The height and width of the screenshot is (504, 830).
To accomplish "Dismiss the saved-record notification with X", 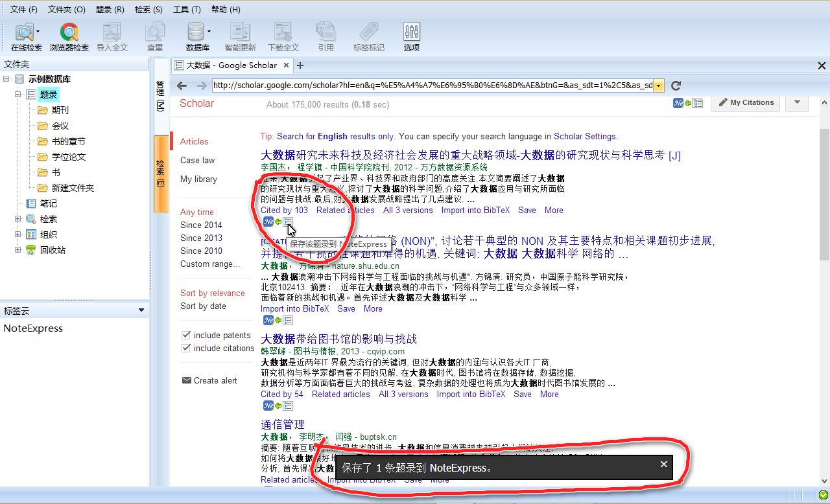I will click(663, 464).
